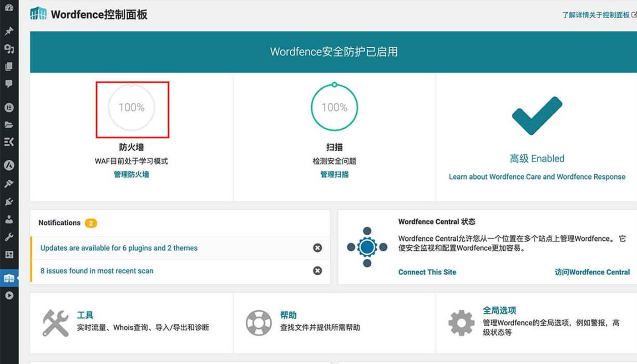Screen dimensions: 637x364
Task: Open 帮助 via the lifebuoy icon
Action: point(258,323)
